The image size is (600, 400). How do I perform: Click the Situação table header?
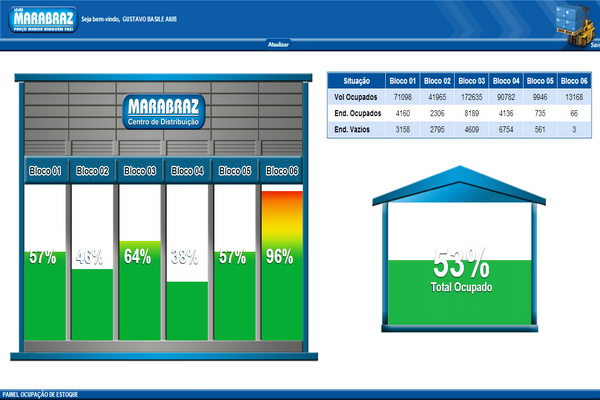(x=357, y=81)
